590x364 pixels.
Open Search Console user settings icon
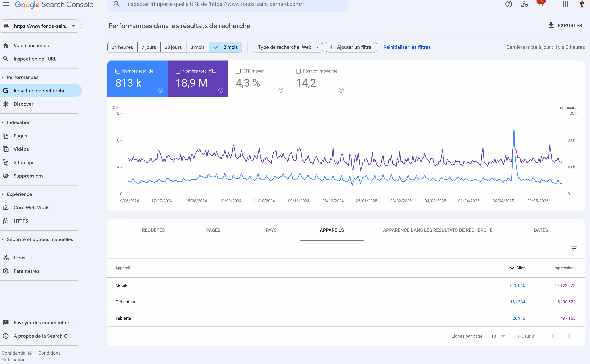pyautogui.click(x=524, y=4)
